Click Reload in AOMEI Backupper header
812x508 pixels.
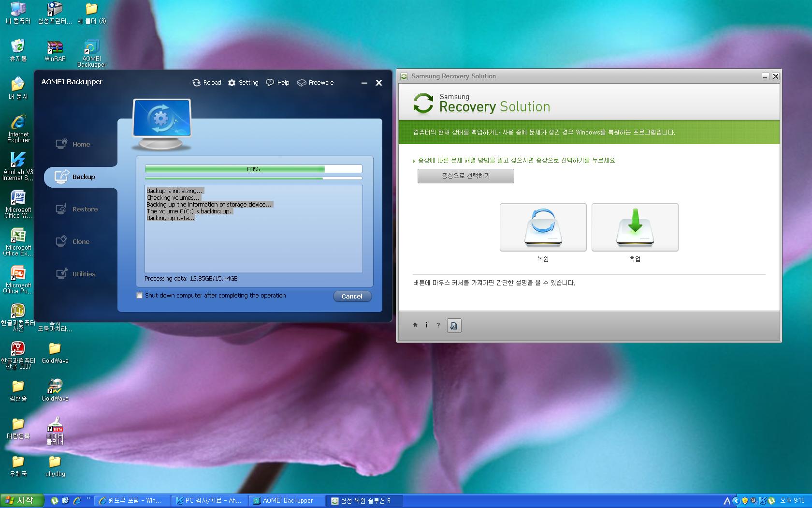(206, 83)
